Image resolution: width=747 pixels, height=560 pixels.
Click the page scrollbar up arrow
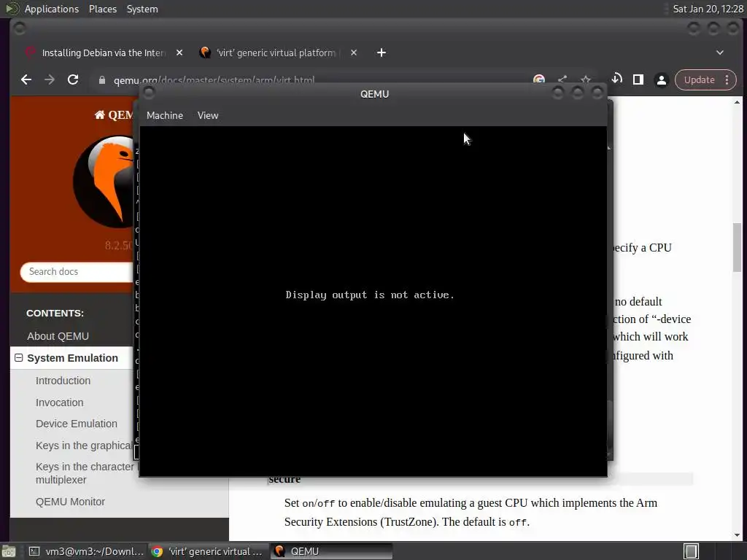point(737,102)
